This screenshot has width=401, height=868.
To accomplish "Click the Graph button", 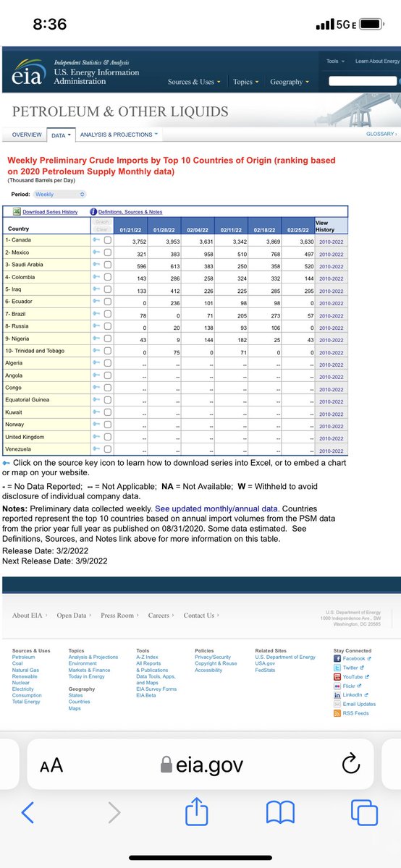I will click(101, 223).
